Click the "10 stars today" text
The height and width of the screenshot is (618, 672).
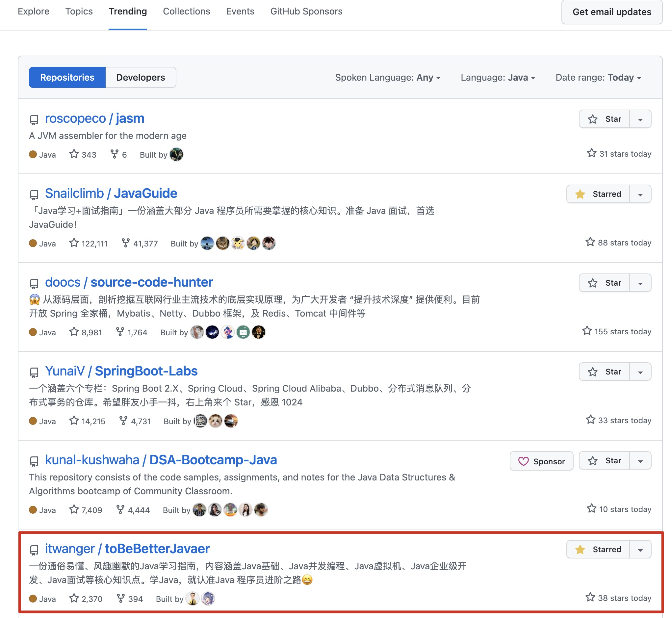[x=625, y=509]
